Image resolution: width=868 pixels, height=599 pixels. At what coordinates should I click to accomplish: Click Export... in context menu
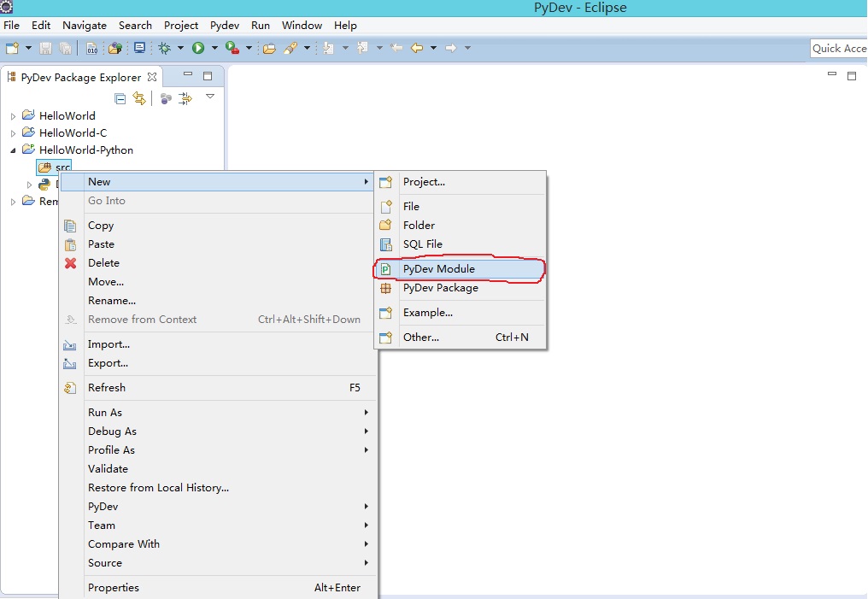pyautogui.click(x=218, y=363)
